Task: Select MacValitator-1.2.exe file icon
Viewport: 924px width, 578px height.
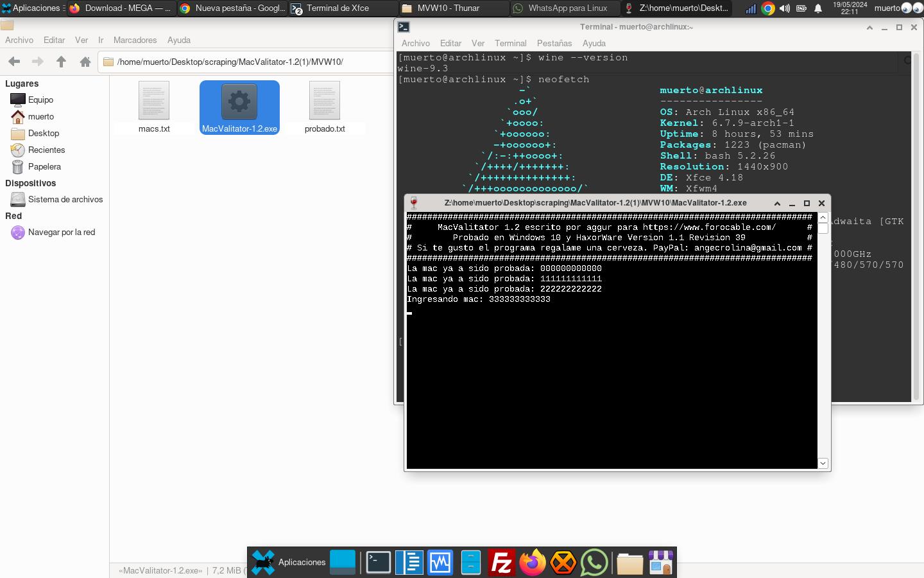Action: (x=239, y=101)
